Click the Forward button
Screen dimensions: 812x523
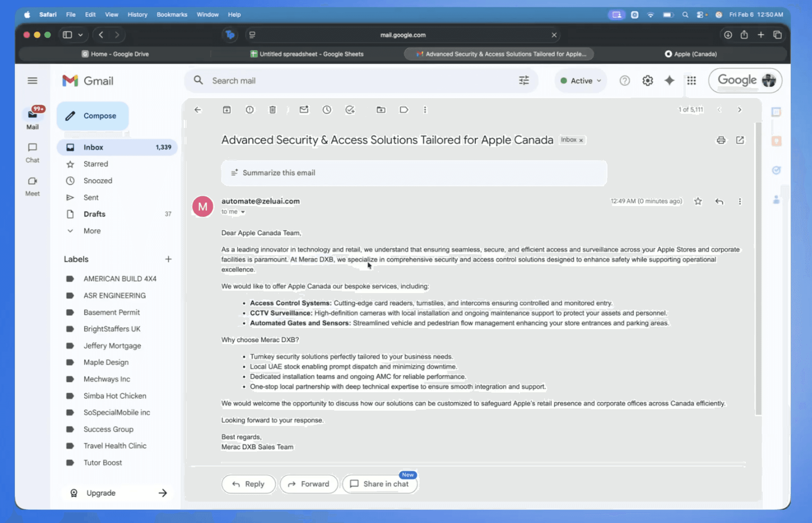point(309,484)
